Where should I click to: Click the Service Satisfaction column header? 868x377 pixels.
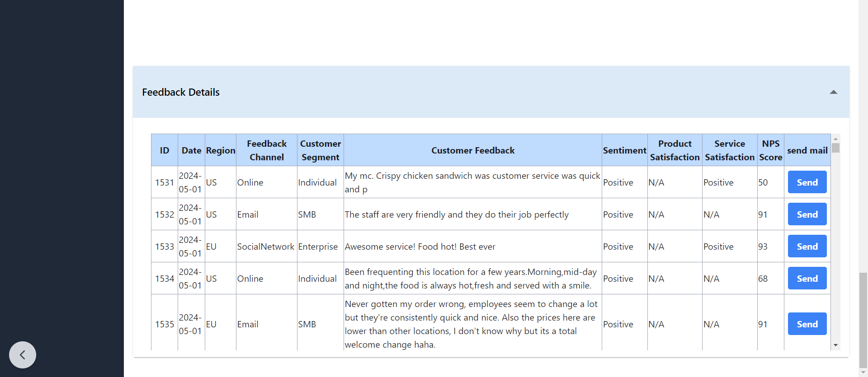[x=730, y=150]
